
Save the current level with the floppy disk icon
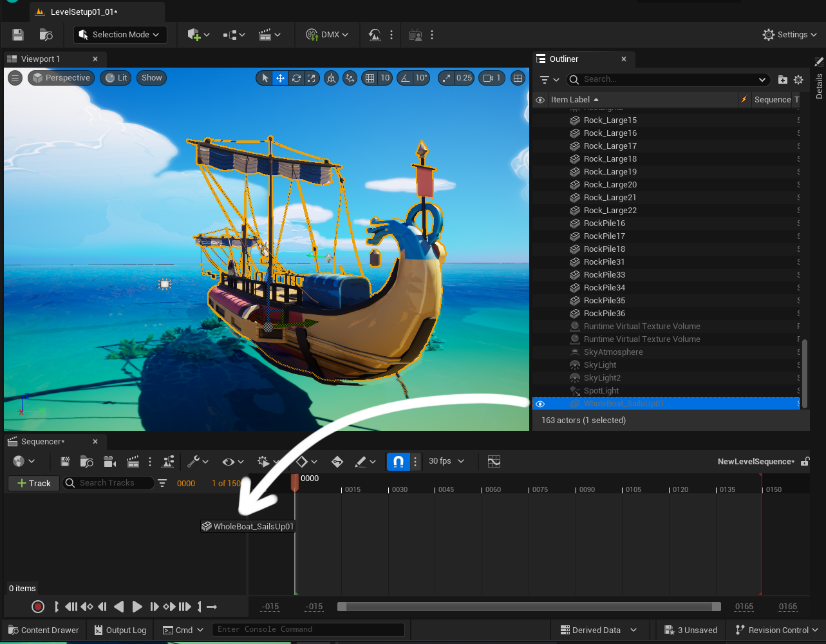[x=18, y=35]
